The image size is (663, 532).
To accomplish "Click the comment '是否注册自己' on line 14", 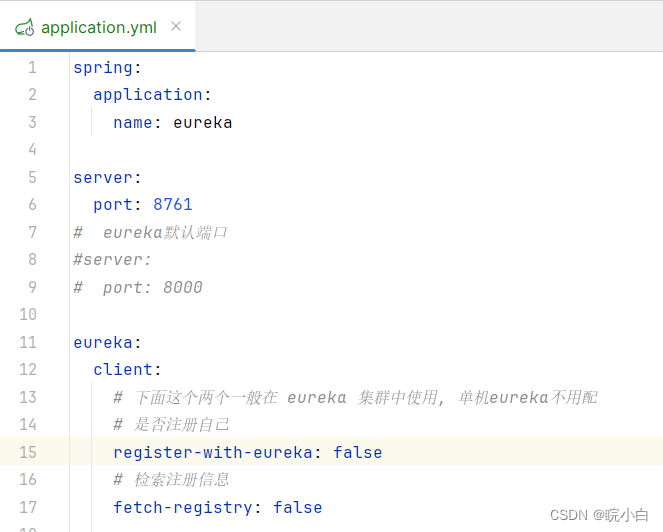I will 182,425.
